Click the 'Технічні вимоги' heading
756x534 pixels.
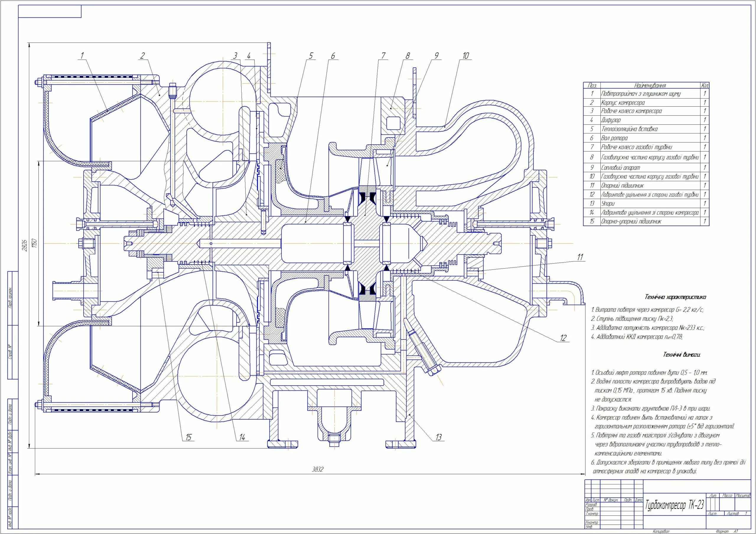tap(681, 355)
